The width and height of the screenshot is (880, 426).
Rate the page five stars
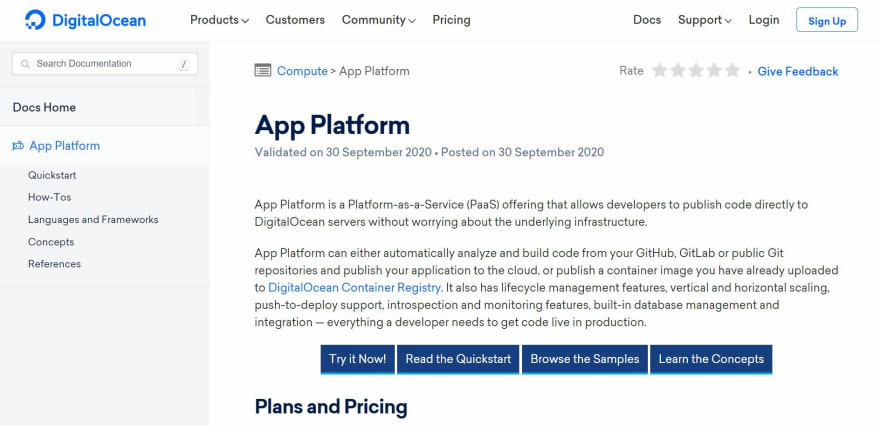(732, 71)
